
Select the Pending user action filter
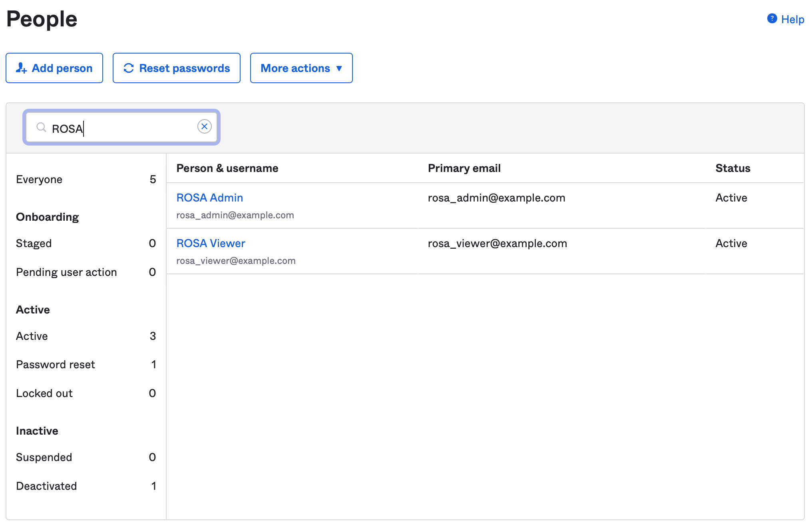click(x=66, y=272)
